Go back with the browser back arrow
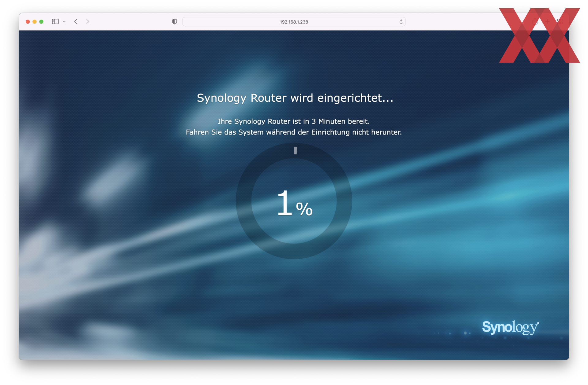The image size is (588, 385). (x=76, y=21)
